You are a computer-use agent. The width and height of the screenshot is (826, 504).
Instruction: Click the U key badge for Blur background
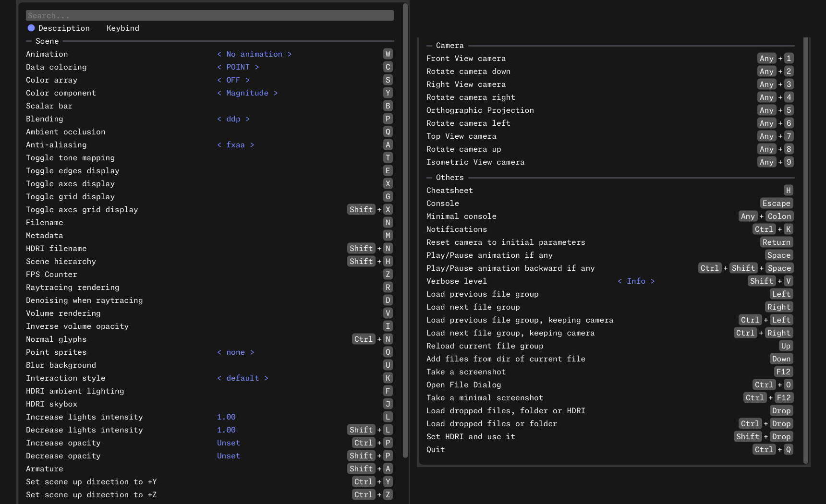point(388,365)
